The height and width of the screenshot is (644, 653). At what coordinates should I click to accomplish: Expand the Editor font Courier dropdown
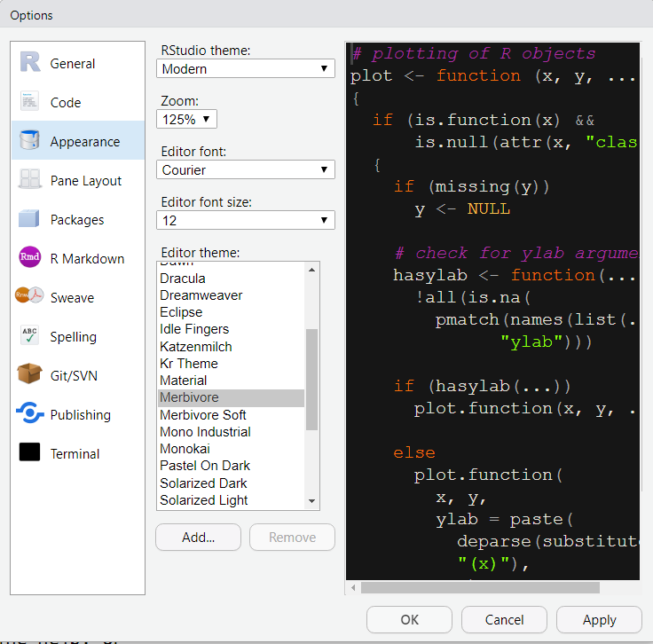(x=246, y=169)
